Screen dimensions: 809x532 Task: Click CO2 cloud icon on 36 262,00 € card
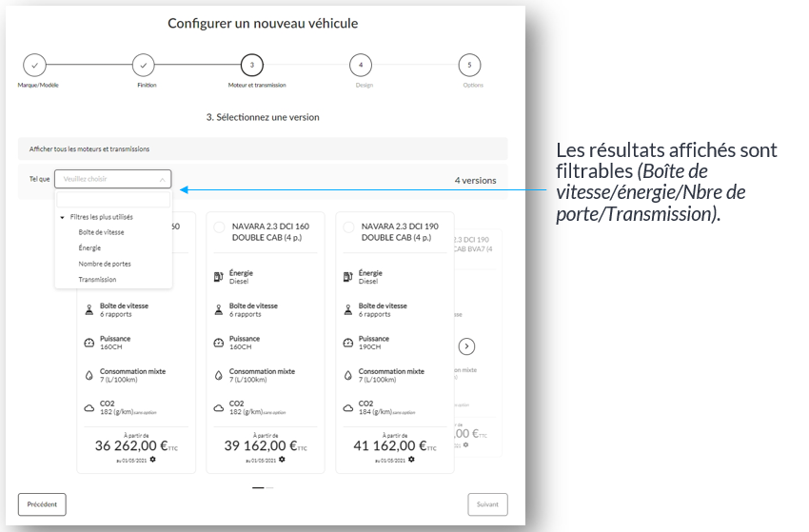[89, 408]
